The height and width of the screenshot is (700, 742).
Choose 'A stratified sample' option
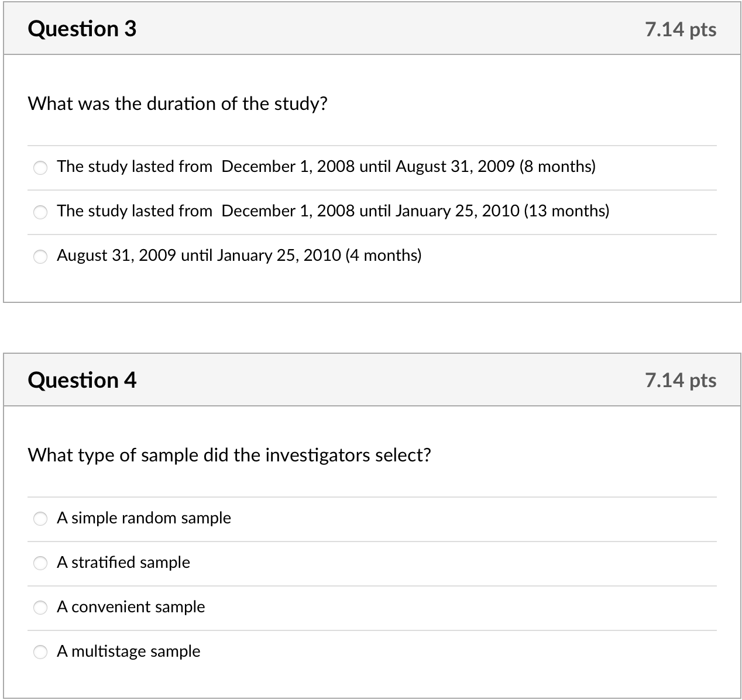point(40,563)
